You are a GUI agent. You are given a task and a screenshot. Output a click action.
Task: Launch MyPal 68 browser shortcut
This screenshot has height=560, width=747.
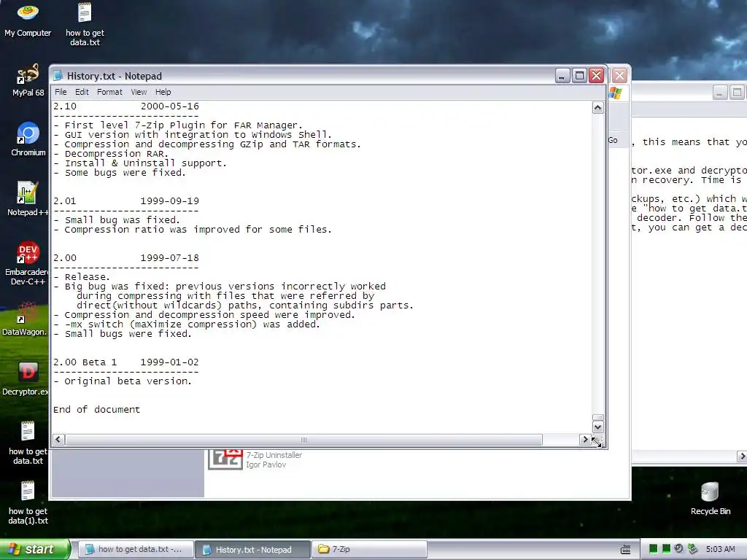pos(28,80)
